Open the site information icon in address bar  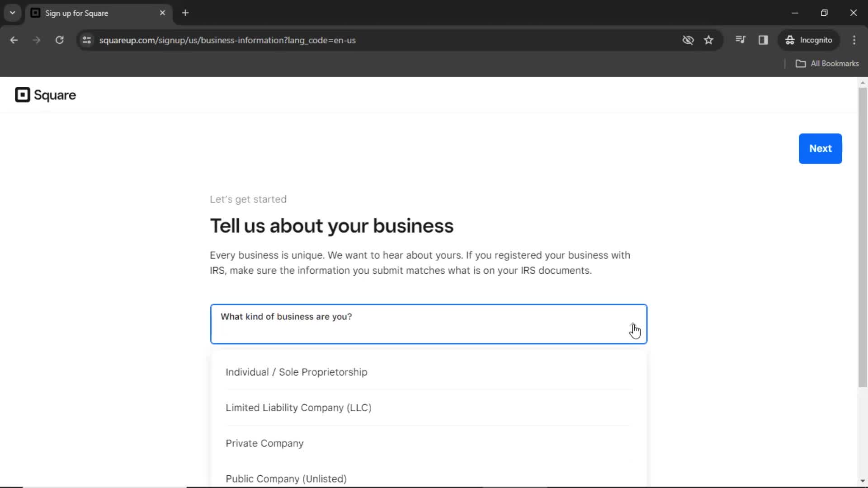pos(87,40)
